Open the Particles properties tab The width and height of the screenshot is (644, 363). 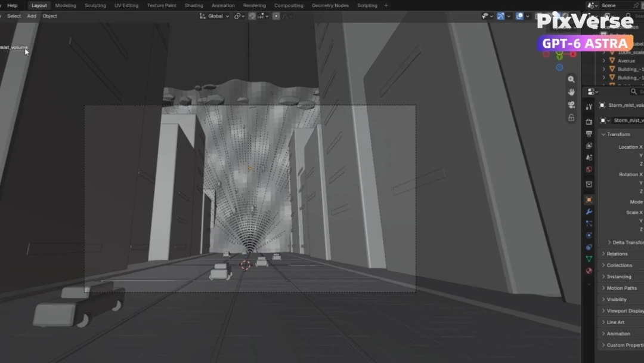click(589, 223)
